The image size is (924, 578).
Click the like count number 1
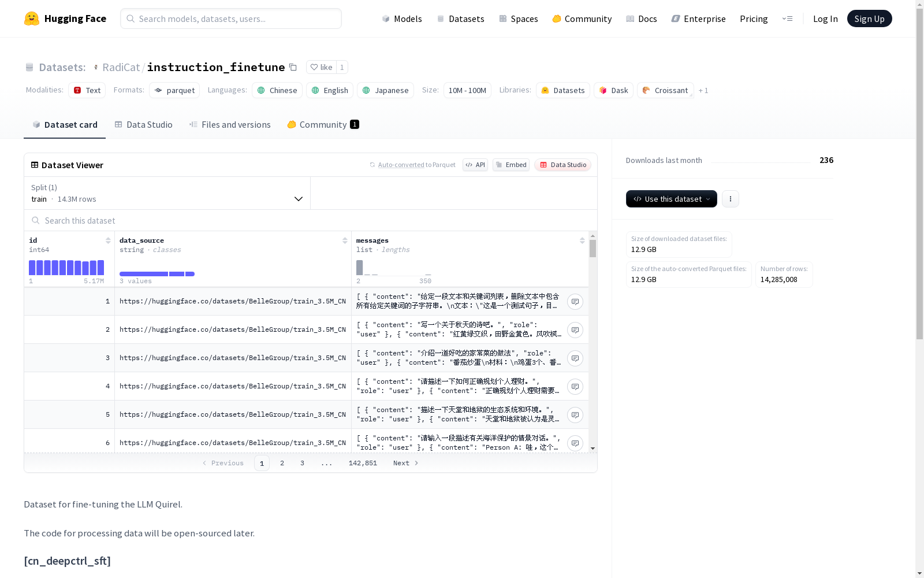[342, 67]
